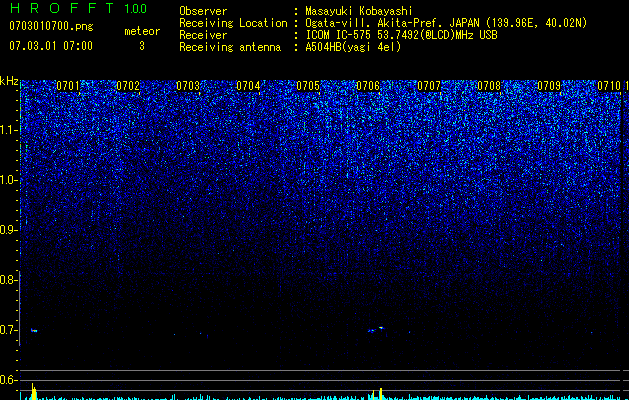Click the kHz axis unit label
This screenshot has height=400, width=629.
click(9, 81)
